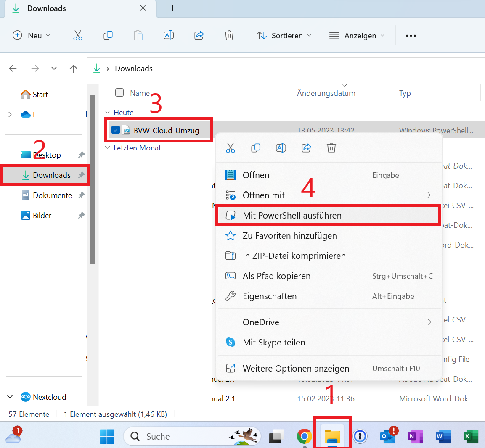The image size is (485, 448).
Task: Open Outlook from the taskbar
Action: click(x=387, y=436)
